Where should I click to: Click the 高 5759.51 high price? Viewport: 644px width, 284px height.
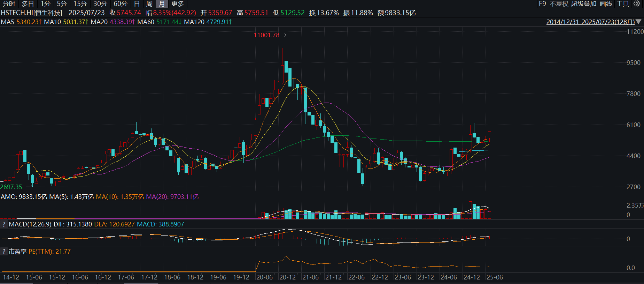coord(253,13)
